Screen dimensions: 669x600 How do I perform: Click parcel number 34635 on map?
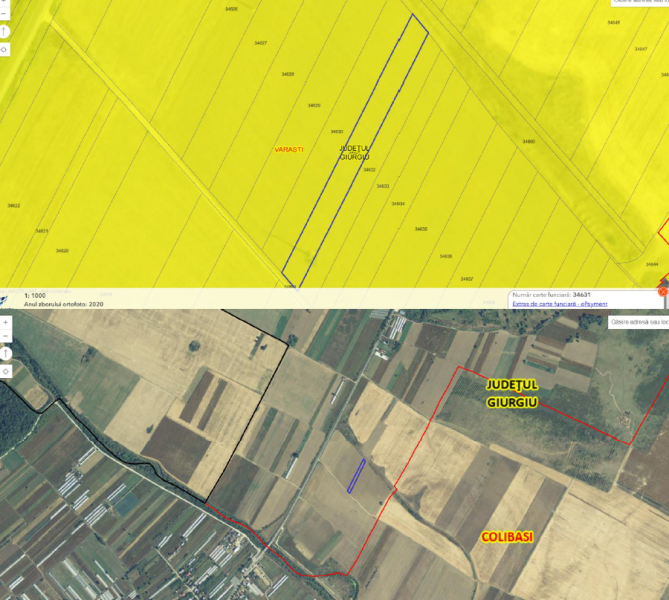(x=420, y=229)
